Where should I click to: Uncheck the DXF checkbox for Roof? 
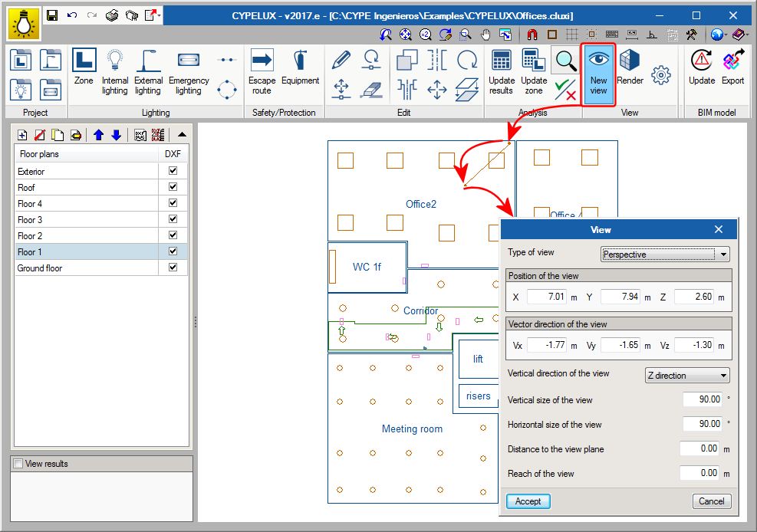click(x=173, y=187)
